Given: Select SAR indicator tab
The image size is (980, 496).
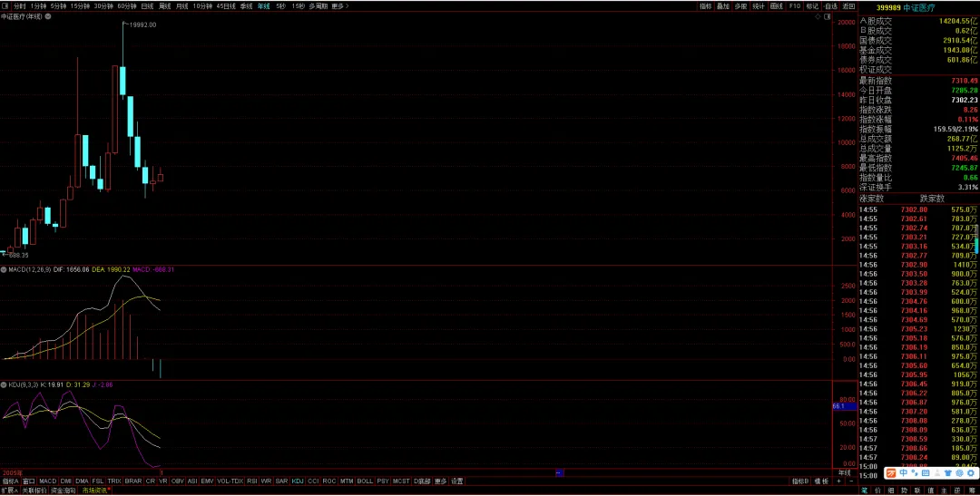Looking at the screenshot, I should (282, 481).
